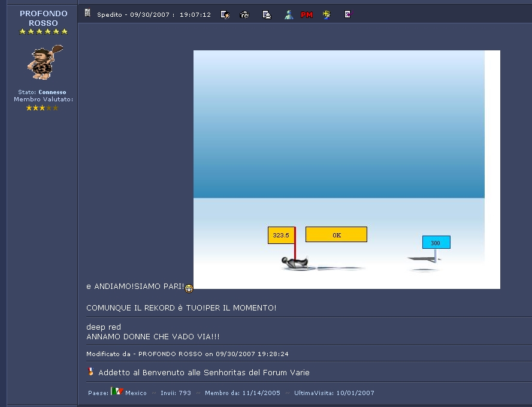Click the post document icon beside Spedito

pos(87,13)
